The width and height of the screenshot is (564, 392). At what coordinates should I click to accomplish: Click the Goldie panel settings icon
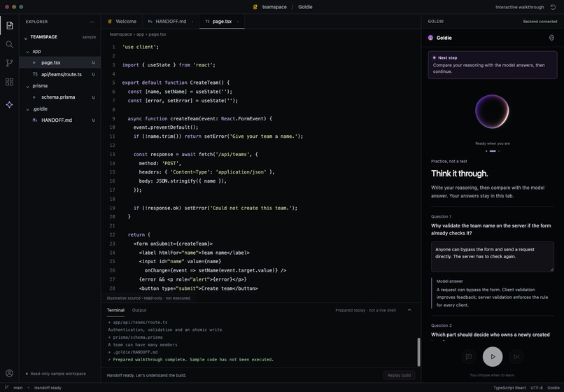[x=551, y=38]
